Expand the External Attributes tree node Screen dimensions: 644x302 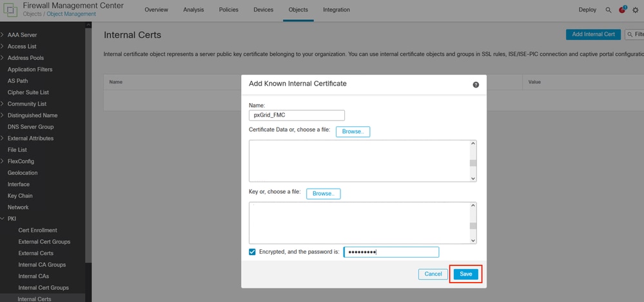3,138
